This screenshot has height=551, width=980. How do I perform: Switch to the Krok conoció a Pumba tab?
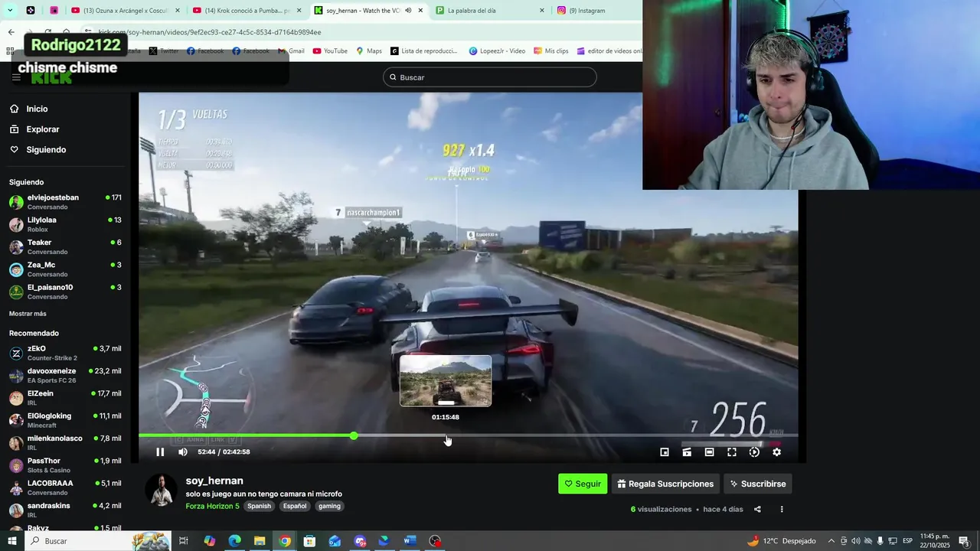pyautogui.click(x=247, y=11)
